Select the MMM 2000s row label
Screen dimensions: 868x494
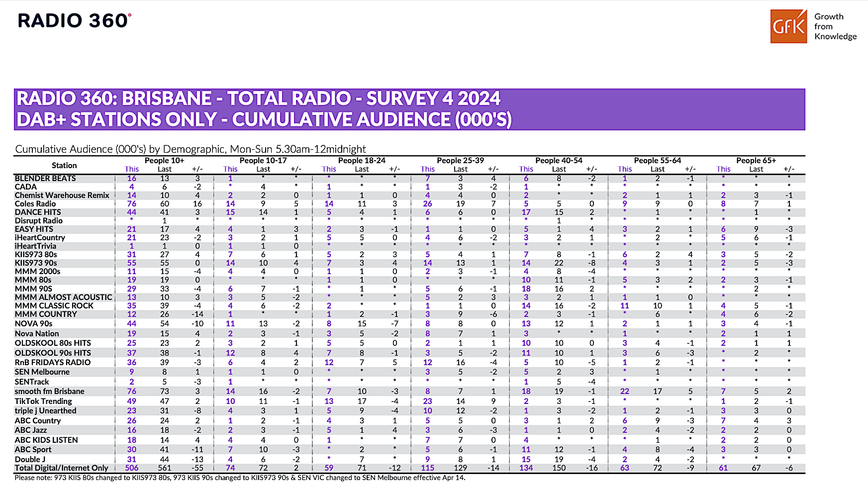pyautogui.click(x=37, y=271)
